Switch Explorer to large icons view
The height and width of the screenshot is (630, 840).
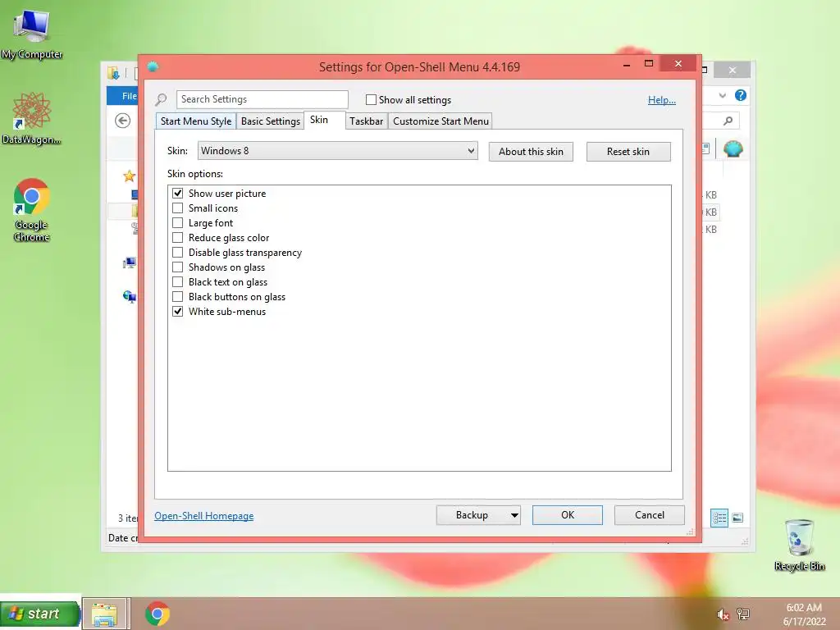pyautogui.click(x=737, y=518)
